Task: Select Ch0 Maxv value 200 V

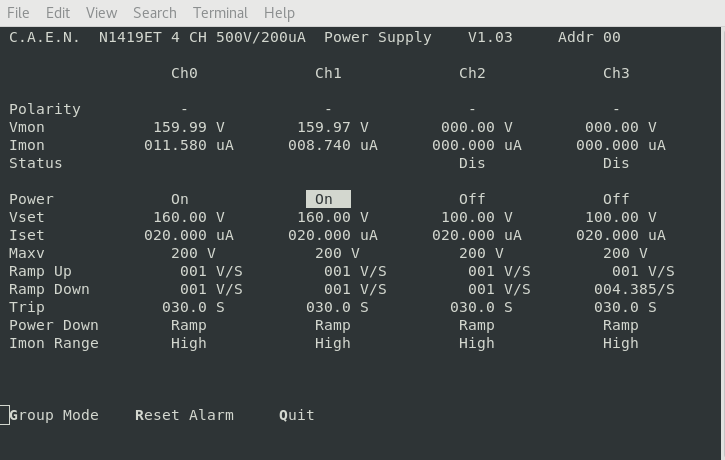Action: tap(193, 253)
